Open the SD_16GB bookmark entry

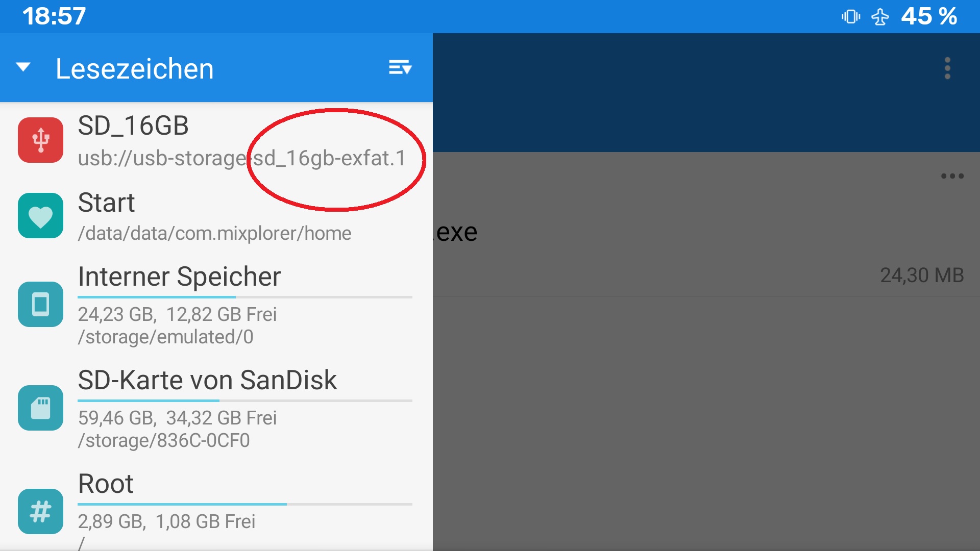(x=216, y=140)
